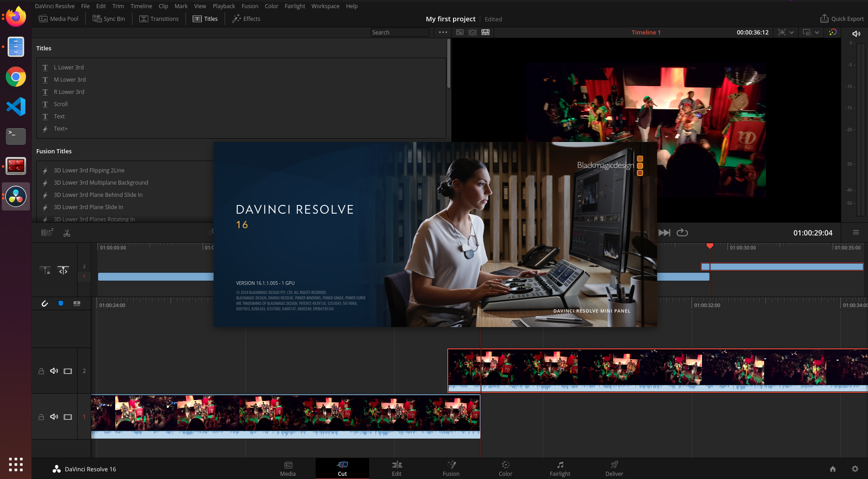Screen dimensions: 868x479
Task: Click the add track icon
Action: coord(77,303)
